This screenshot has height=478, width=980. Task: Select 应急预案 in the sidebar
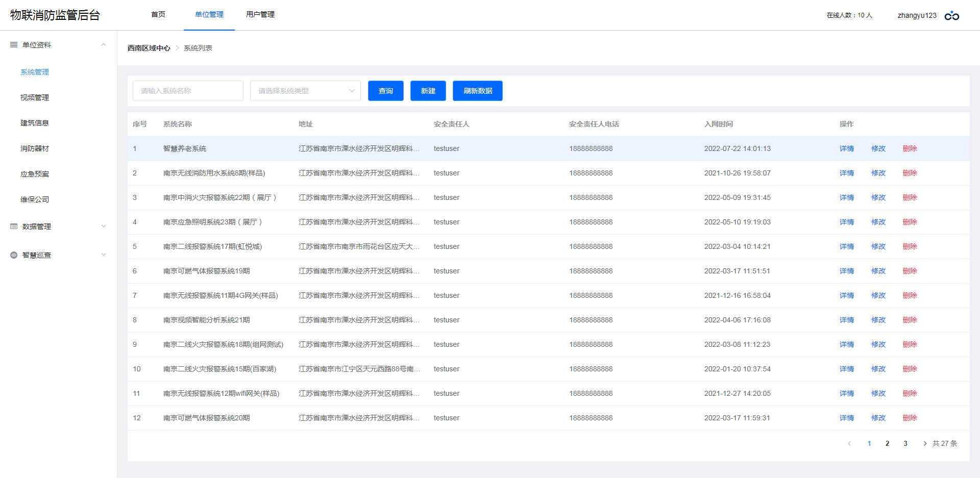coord(35,174)
